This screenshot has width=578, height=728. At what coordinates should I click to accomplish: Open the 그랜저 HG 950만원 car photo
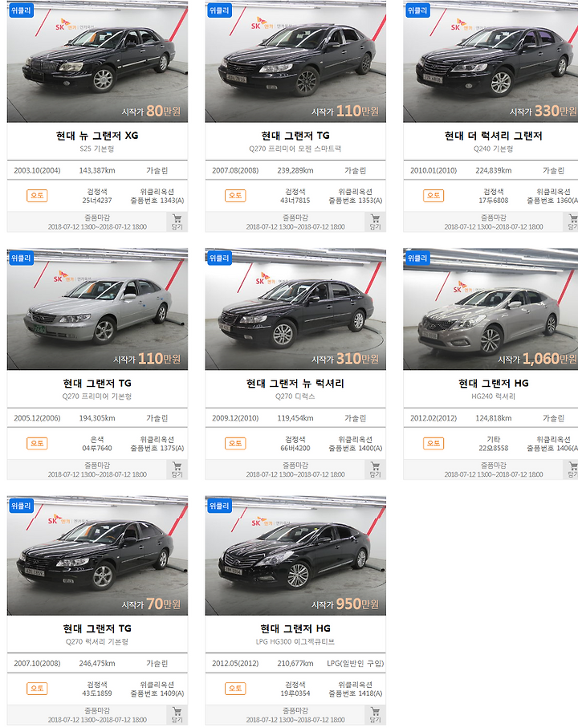pyautogui.click(x=295, y=555)
